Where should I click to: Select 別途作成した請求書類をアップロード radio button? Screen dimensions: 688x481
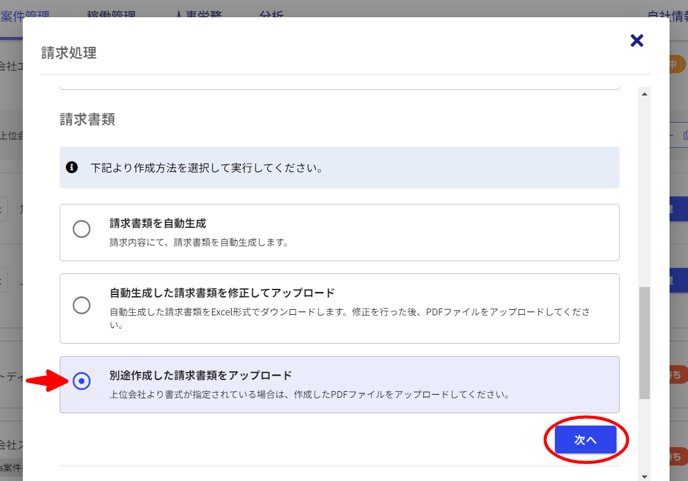coord(82,381)
